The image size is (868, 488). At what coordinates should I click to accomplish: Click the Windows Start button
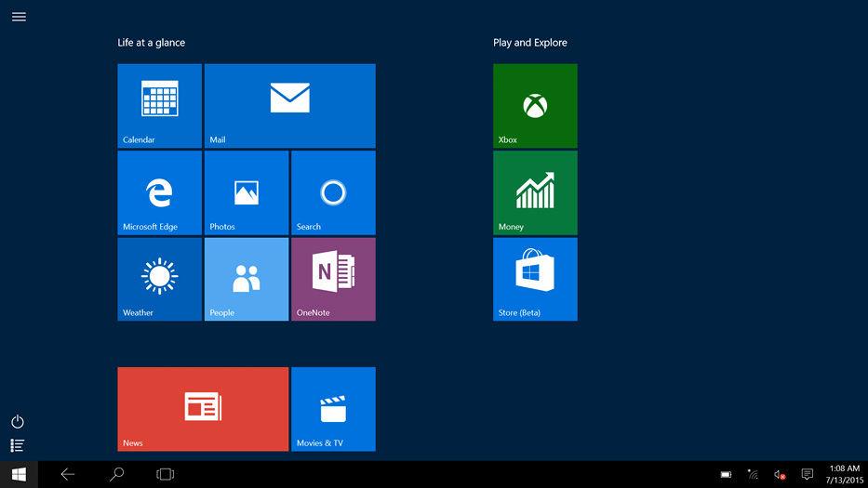pos(19,474)
